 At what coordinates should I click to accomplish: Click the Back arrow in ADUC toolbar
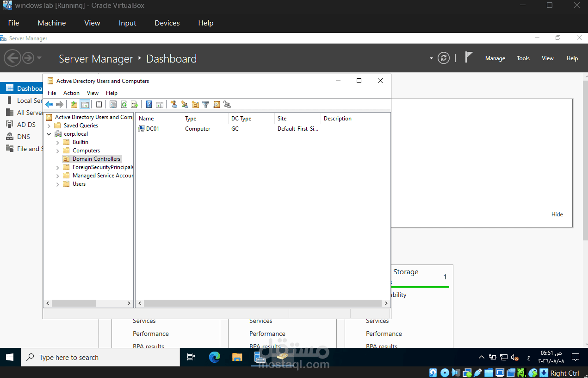tap(49, 105)
